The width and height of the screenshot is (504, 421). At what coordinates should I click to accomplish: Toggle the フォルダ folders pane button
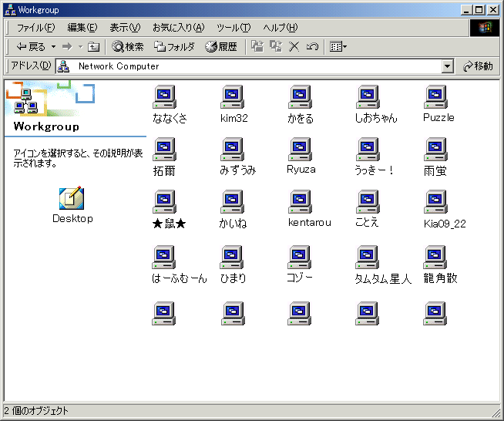pyautogui.click(x=174, y=47)
